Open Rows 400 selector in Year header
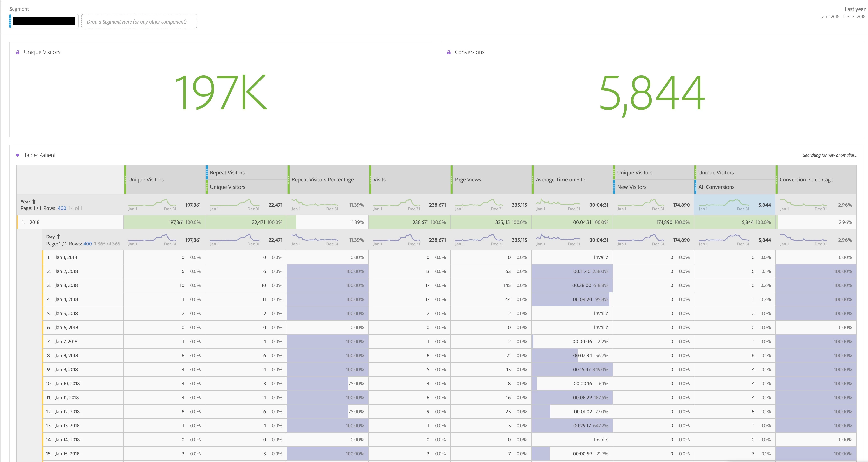 click(62, 208)
